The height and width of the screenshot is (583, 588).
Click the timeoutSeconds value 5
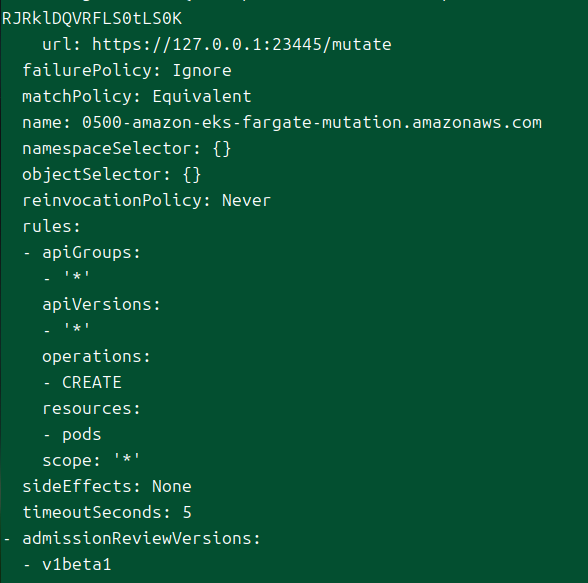pyautogui.click(x=187, y=513)
